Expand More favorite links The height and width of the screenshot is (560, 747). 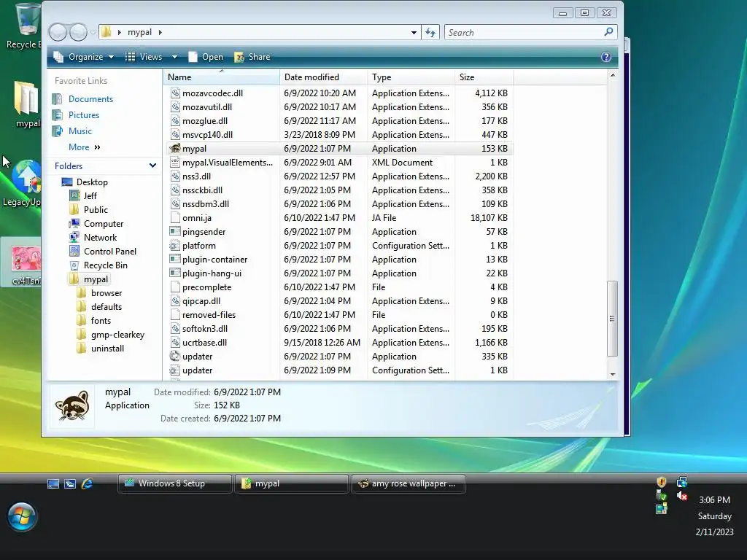tap(85, 147)
